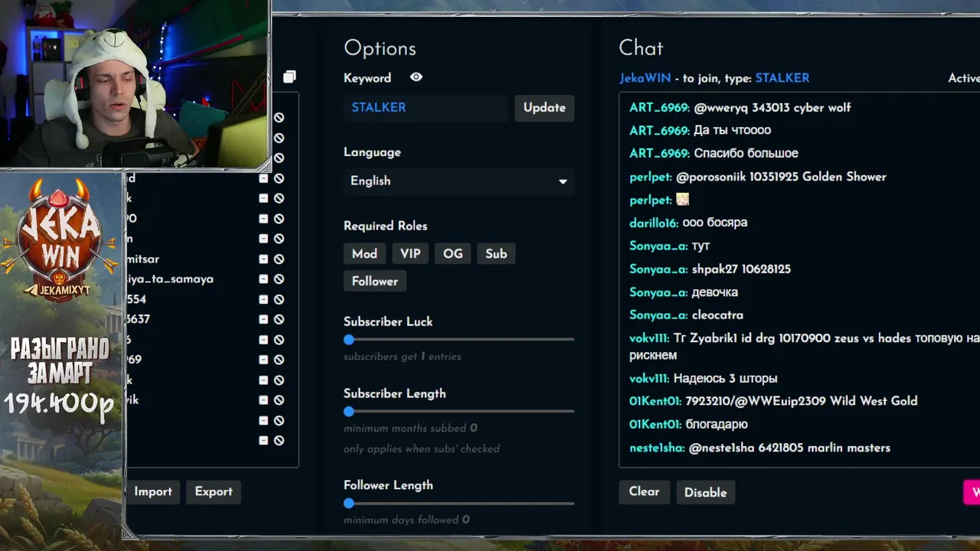Click the copy entries icon above the list
Image resolution: width=980 pixels, height=551 pixels.
click(x=289, y=77)
